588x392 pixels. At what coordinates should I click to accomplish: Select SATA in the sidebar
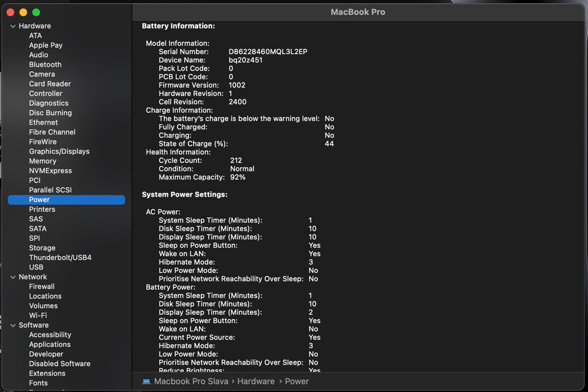pyautogui.click(x=38, y=229)
